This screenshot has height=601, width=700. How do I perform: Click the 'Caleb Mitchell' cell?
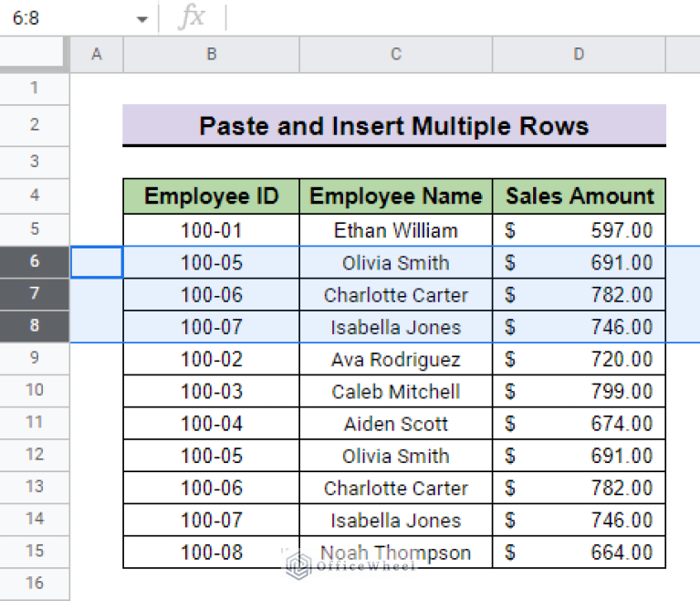(396, 391)
